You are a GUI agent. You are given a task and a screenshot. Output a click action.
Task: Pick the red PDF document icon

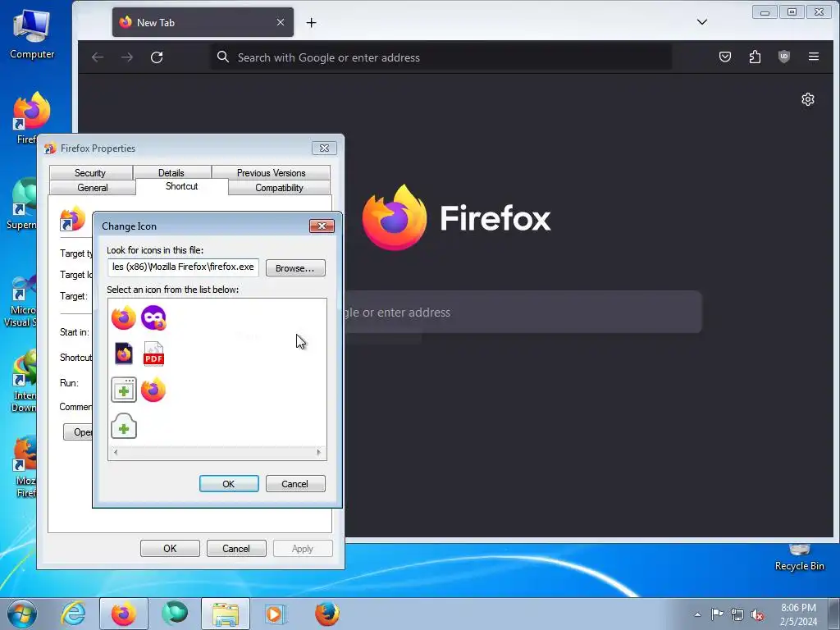pos(153,354)
